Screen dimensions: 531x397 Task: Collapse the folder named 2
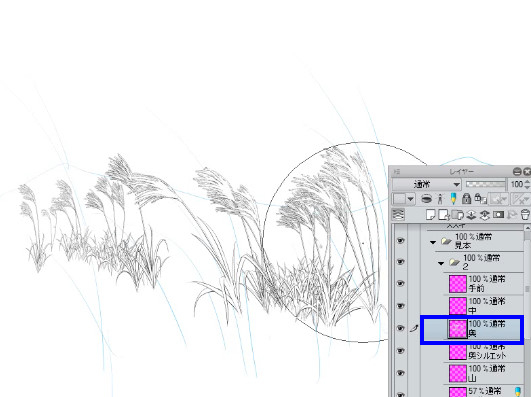click(441, 263)
